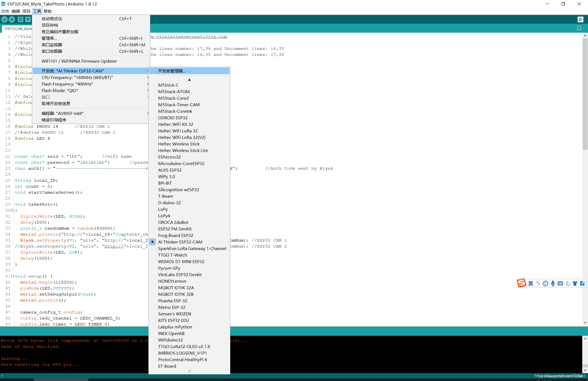Collapse the takePhoto function fold marker
Image resolution: width=588 pixels, height=381 pixels.
(x=12, y=210)
